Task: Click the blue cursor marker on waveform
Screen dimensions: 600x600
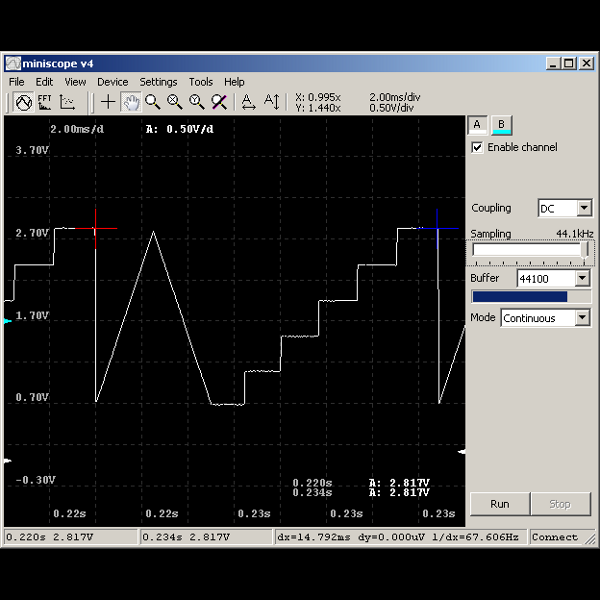Action: tap(437, 228)
